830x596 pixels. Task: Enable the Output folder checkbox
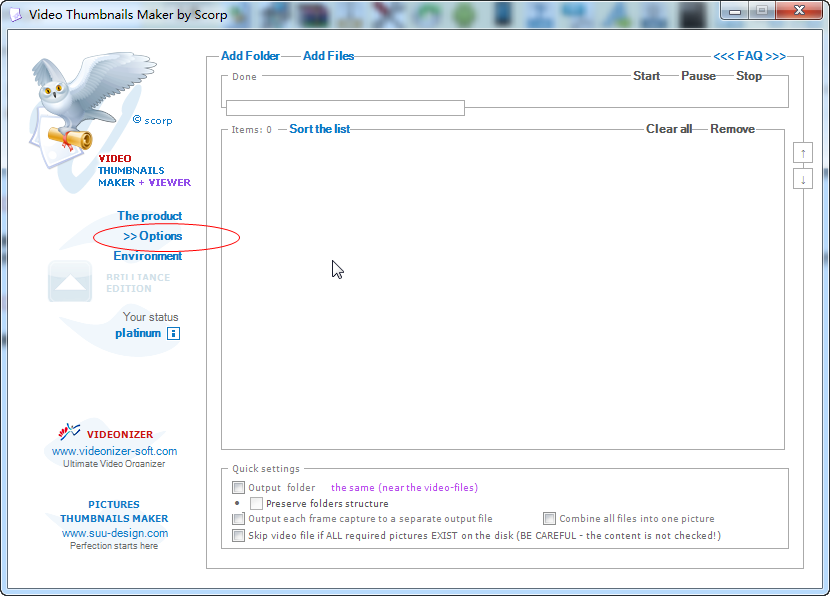click(238, 488)
